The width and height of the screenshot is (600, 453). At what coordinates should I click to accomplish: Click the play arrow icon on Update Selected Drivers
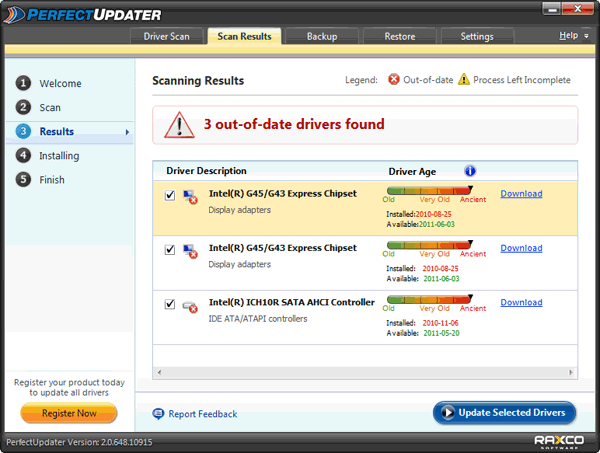(447, 412)
